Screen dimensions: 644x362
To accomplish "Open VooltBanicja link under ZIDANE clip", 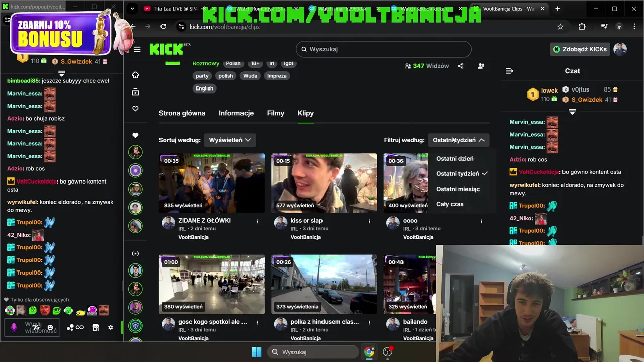I will [193, 237].
